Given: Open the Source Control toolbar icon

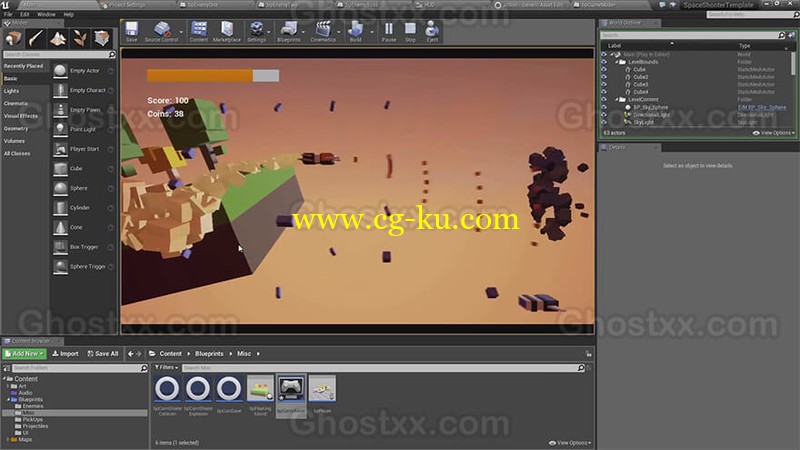Looking at the screenshot, I should tap(161, 32).
